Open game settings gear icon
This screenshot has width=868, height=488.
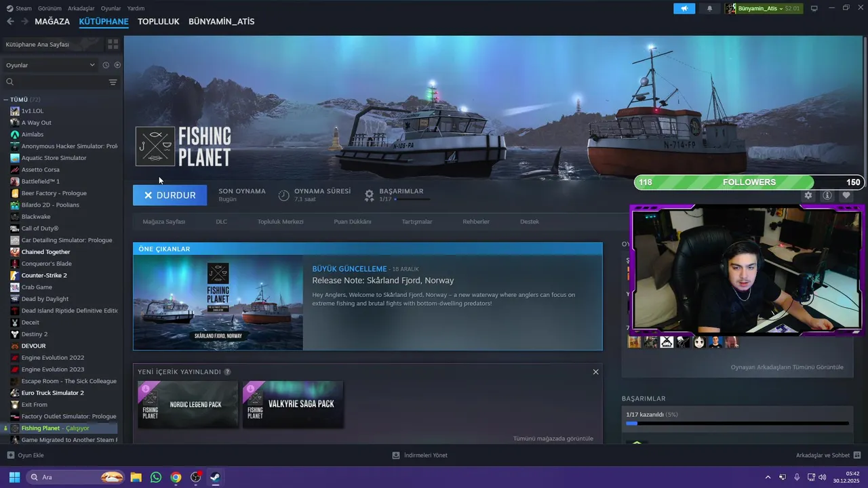(808, 195)
